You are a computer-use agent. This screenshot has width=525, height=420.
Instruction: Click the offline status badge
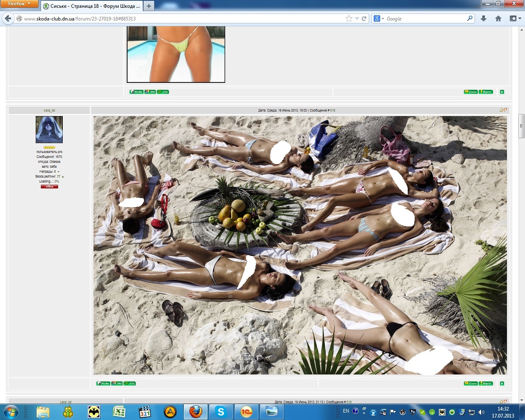point(49,187)
